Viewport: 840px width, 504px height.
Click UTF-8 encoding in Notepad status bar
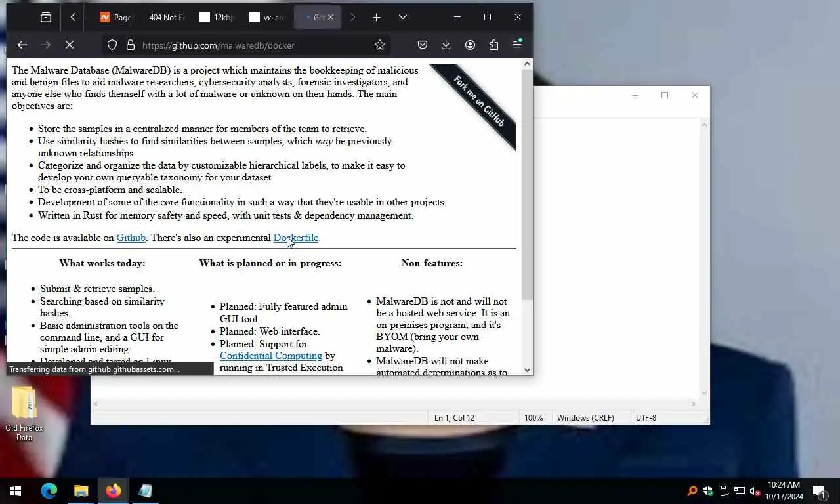point(646,417)
